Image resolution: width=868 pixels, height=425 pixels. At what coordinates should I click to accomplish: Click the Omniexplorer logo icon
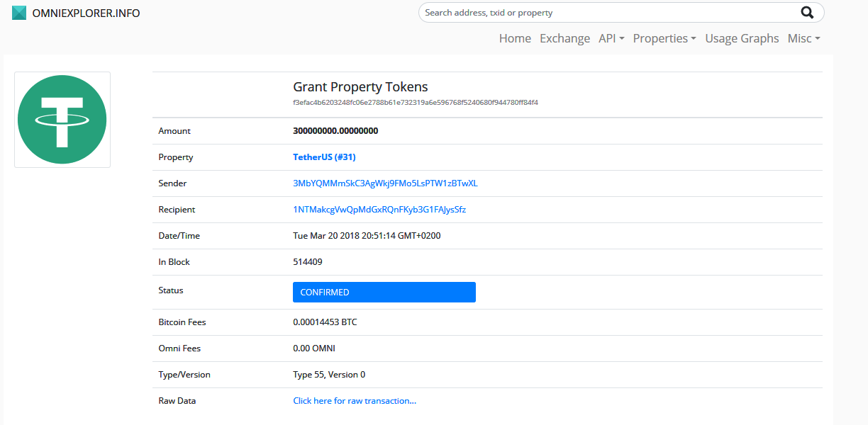[x=19, y=13]
